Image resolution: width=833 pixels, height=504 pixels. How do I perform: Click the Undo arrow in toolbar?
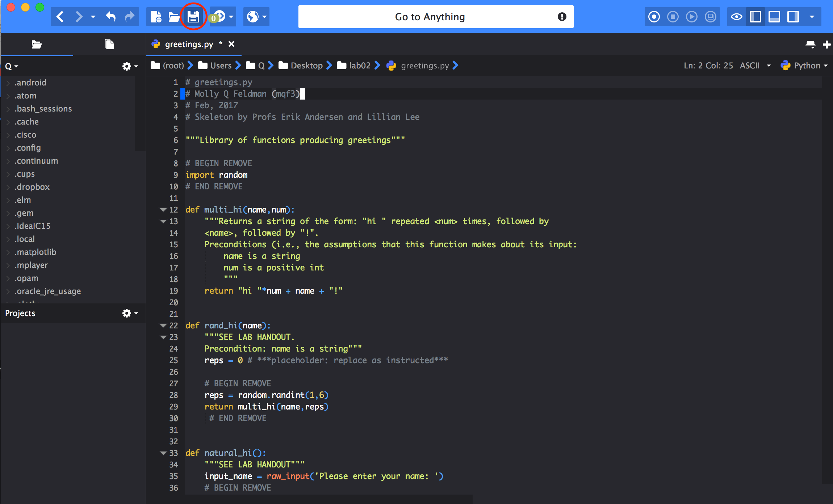tap(111, 17)
